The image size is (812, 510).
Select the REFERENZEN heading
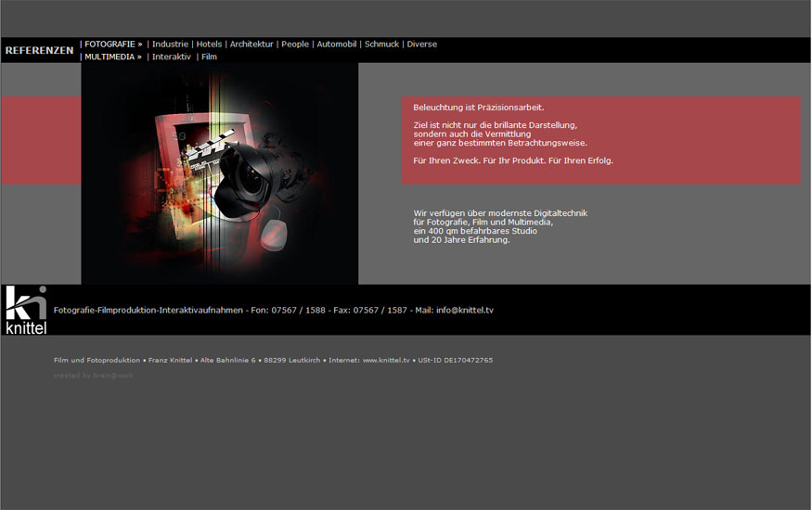[39, 50]
